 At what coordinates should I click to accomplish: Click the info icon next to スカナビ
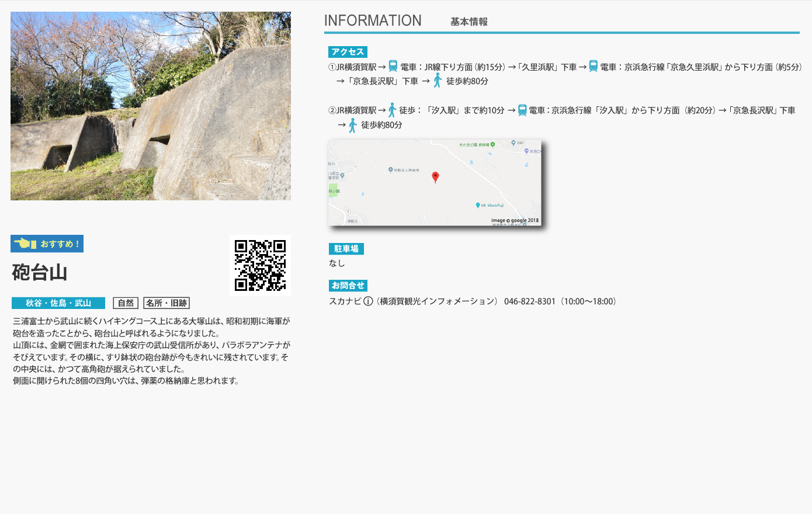tap(368, 301)
